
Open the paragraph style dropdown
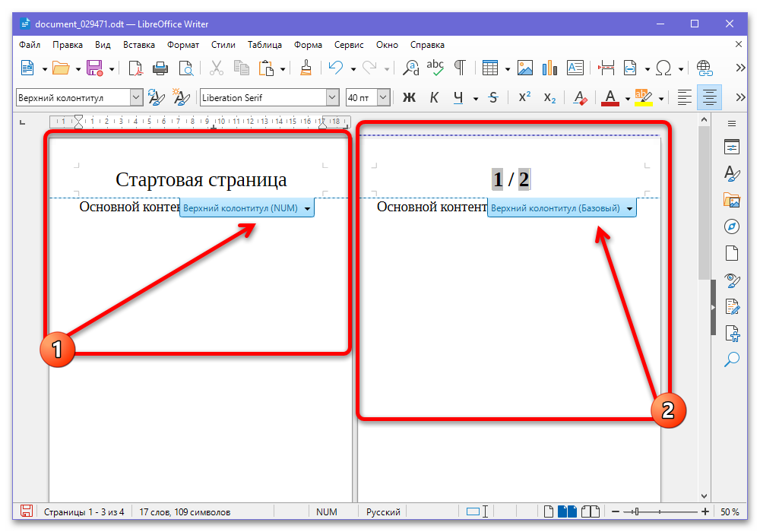coord(137,98)
